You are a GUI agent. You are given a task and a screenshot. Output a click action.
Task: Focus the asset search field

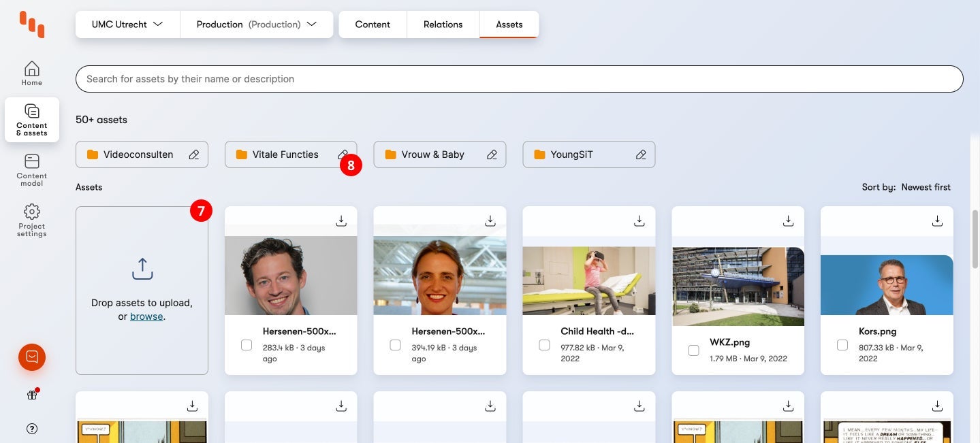point(519,79)
